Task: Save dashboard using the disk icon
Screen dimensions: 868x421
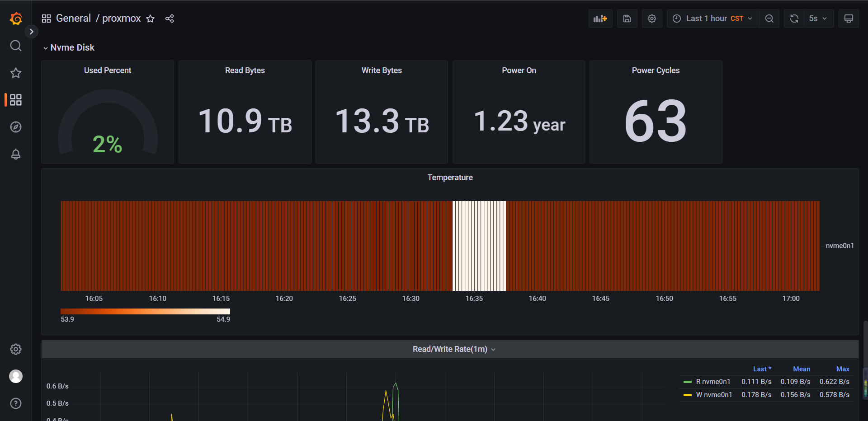Action: click(x=627, y=19)
